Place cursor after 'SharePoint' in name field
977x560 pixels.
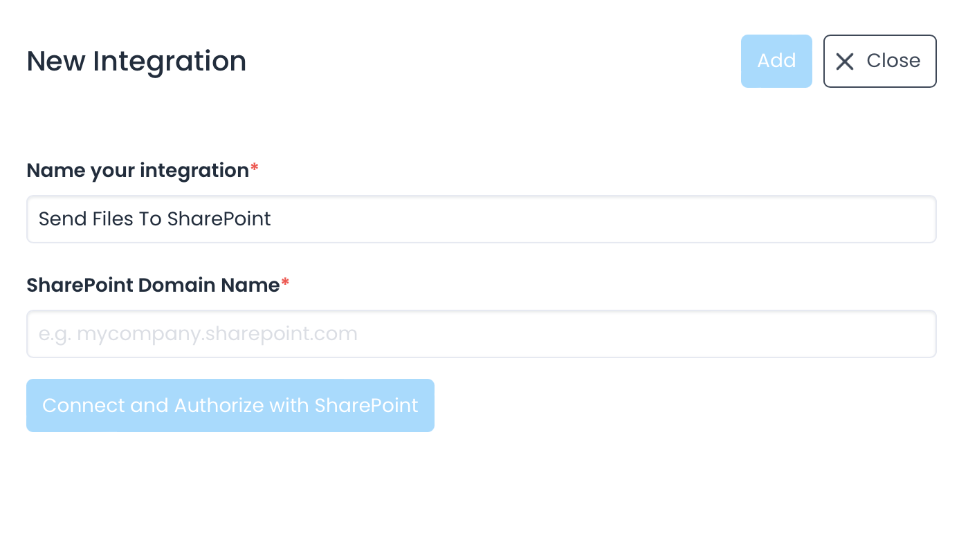click(272, 219)
